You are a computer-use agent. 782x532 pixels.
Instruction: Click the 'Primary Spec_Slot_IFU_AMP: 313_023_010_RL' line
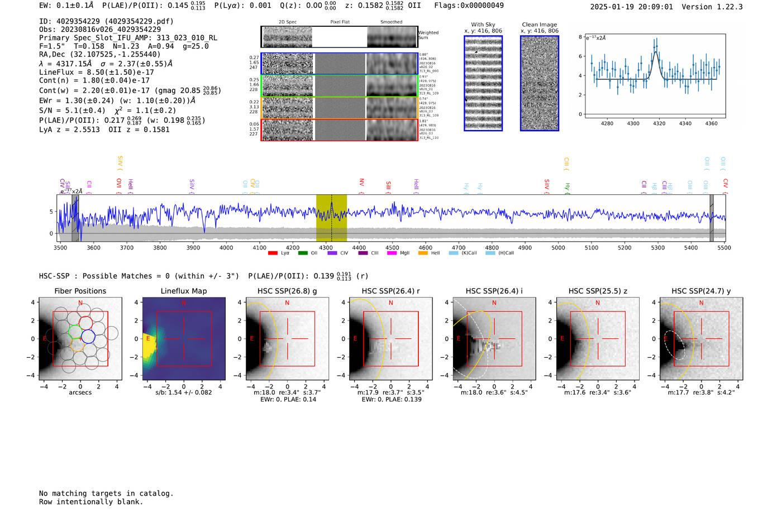tap(128, 38)
